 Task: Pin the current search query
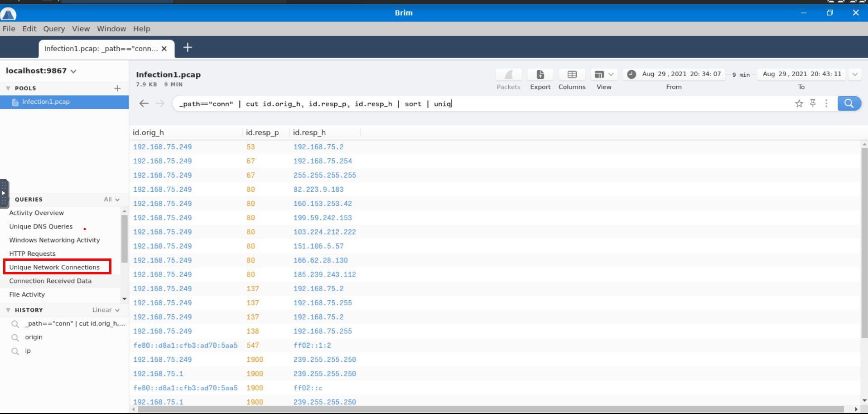click(813, 103)
